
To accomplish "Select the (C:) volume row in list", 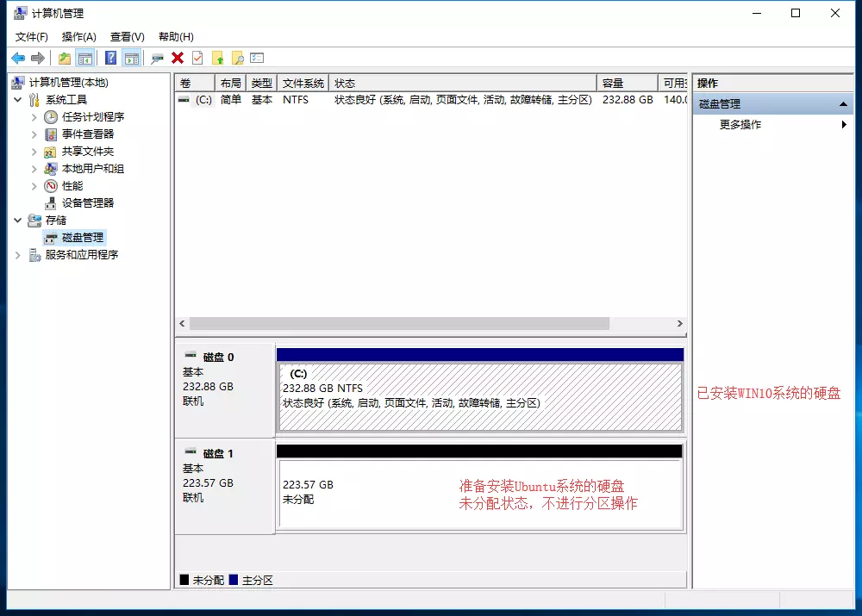I will coord(432,100).
